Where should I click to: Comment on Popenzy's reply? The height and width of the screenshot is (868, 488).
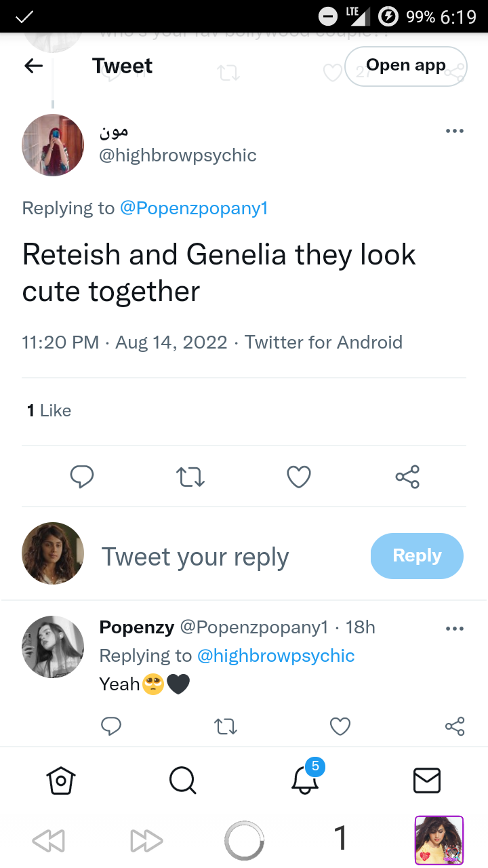point(110,726)
